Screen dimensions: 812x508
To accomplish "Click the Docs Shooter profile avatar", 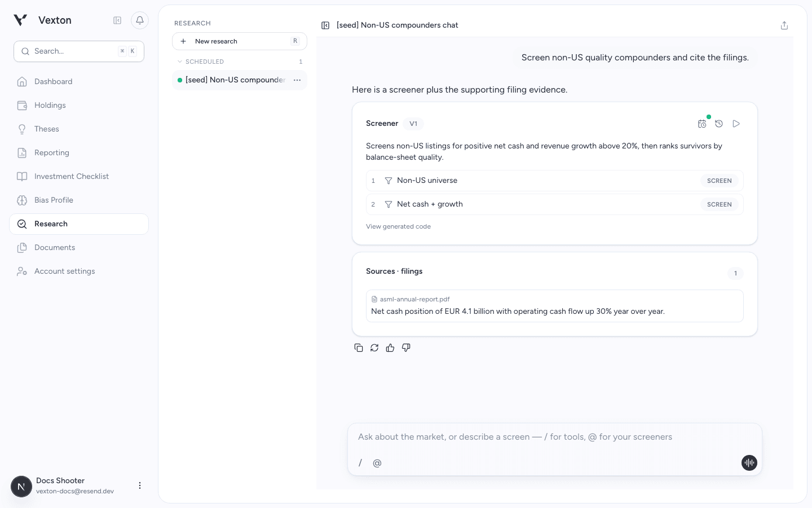I will click(x=21, y=486).
